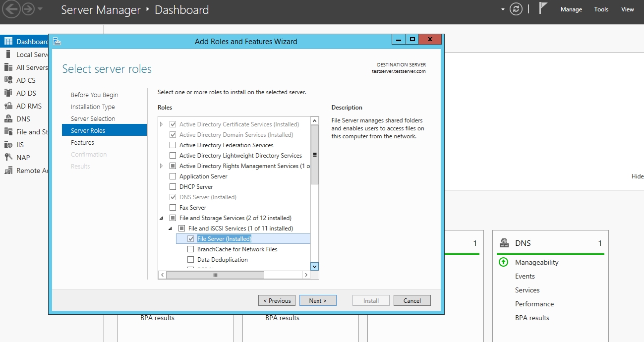Screen dimensions: 644x342
Task: Collapse the File and Storage Services node
Action: (x=162, y=218)
